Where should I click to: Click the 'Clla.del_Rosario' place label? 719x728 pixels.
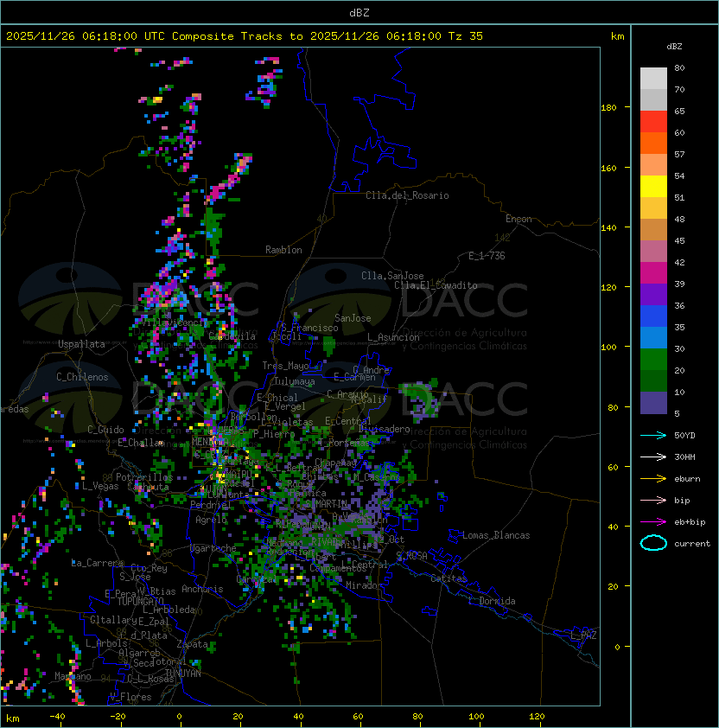[x=407, y=195]
